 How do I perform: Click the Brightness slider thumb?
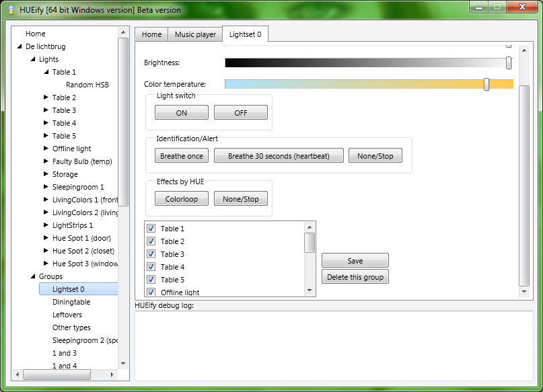[509, 63]
